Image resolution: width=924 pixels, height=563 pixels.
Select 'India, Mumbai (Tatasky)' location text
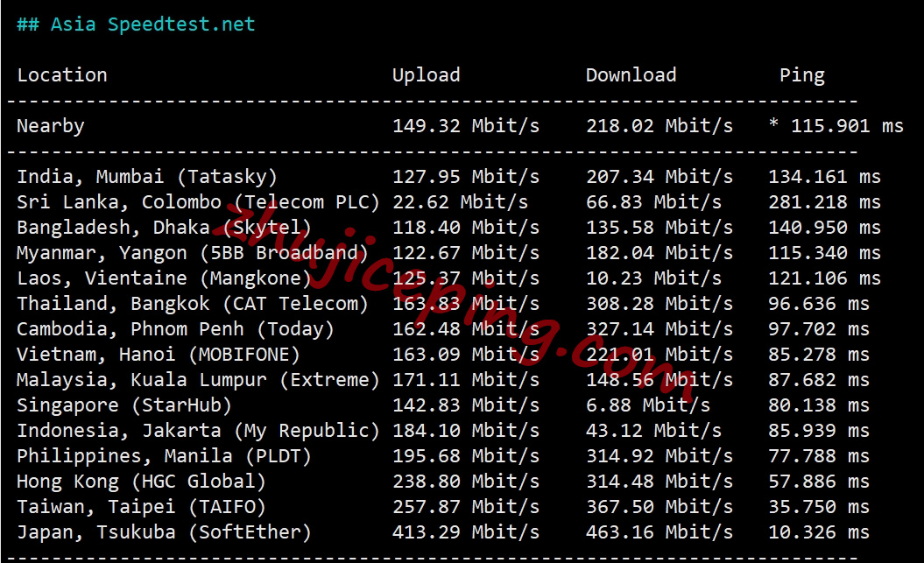point(147,177)
